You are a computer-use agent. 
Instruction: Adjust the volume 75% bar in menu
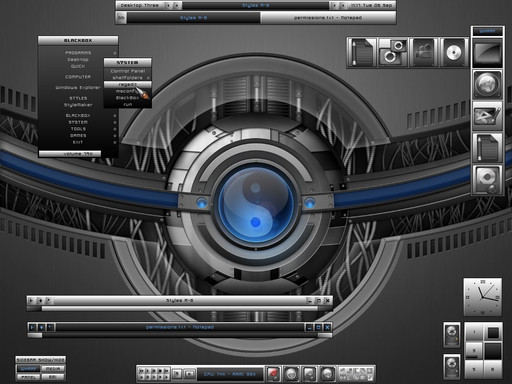coord(70,154)
